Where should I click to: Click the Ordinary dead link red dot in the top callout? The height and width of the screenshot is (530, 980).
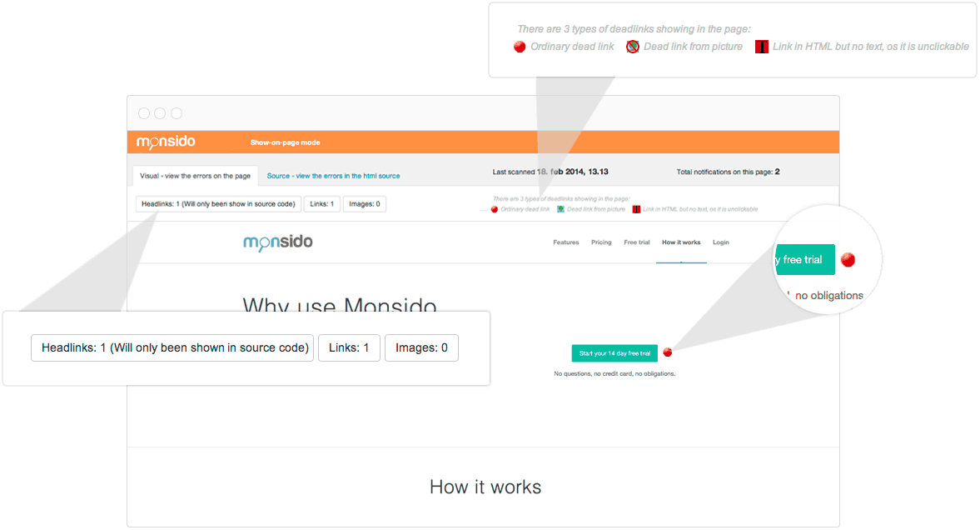(x=520, y=47)
